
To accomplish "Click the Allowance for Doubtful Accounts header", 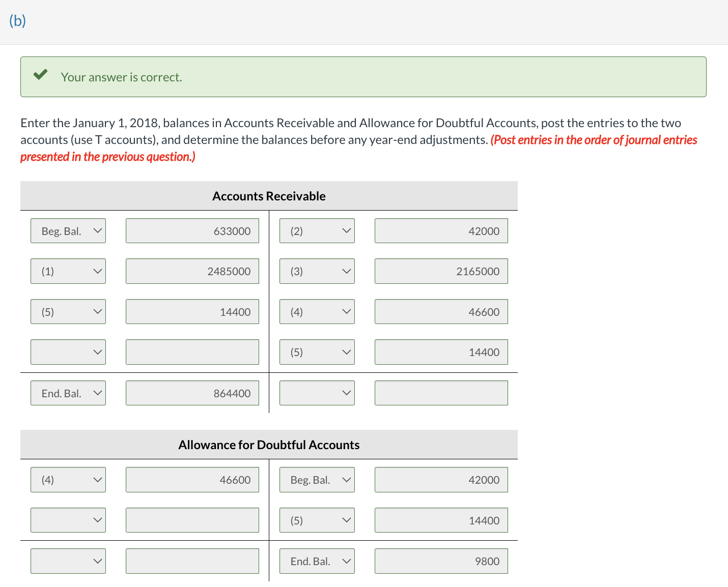I will click(x=268, y=445).
